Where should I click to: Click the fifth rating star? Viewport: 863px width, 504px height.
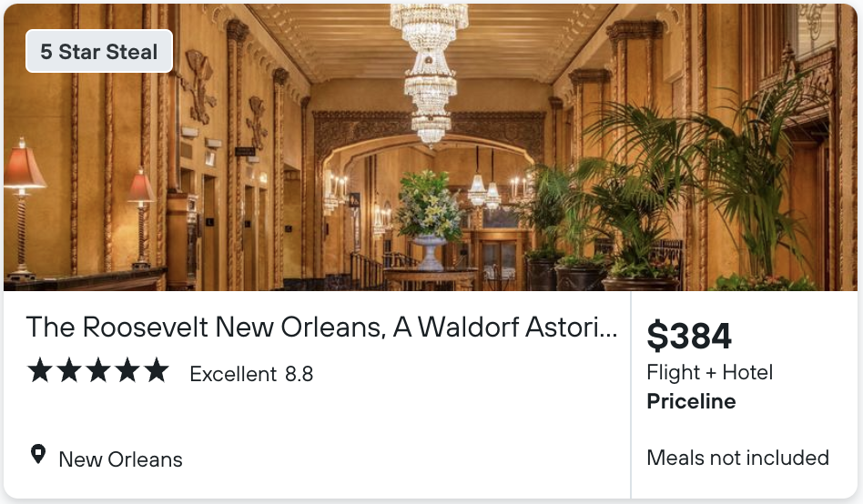(157, 369)
